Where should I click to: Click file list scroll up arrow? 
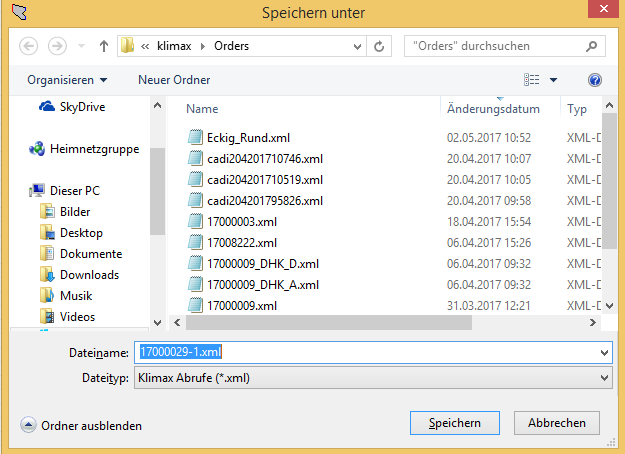pos(609,106)
